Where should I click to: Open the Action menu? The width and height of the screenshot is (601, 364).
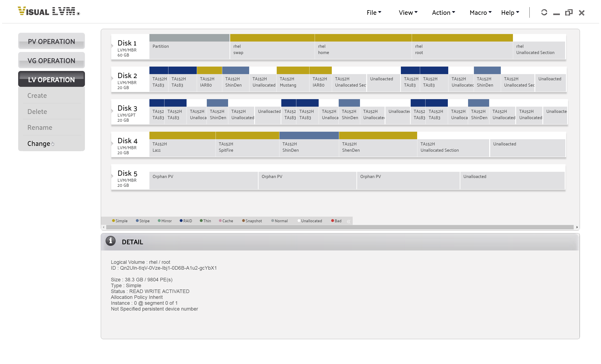click(x=443, y=12)
